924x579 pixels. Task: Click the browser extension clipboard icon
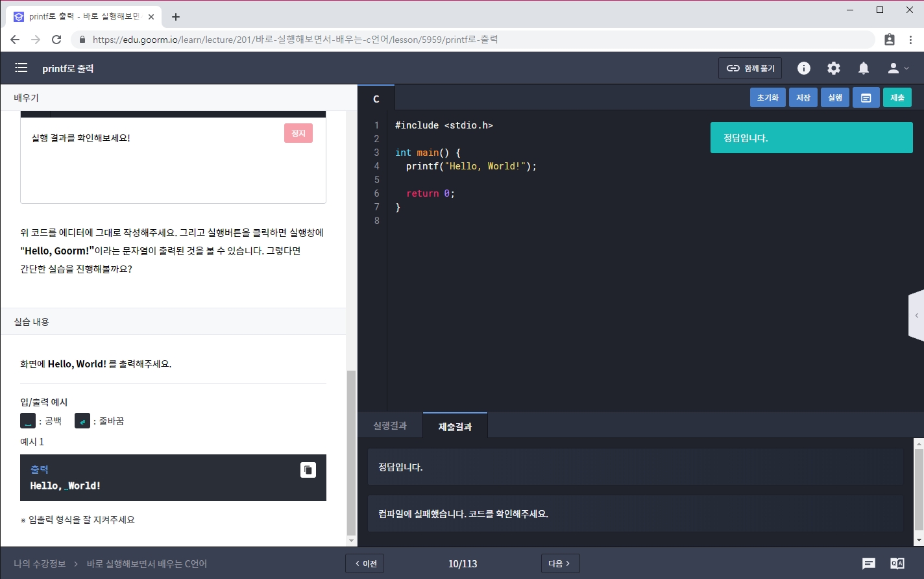(x=890, y=40)
